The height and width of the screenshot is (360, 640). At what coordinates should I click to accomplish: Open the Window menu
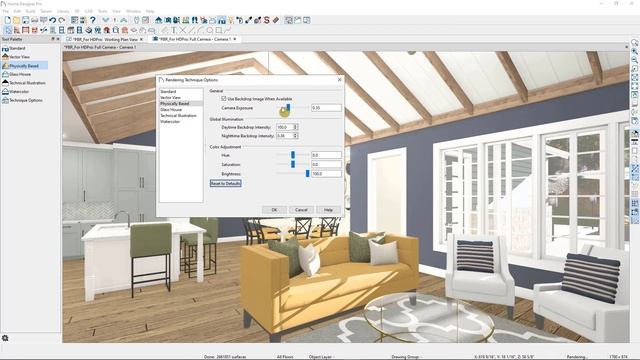point(133,11)
